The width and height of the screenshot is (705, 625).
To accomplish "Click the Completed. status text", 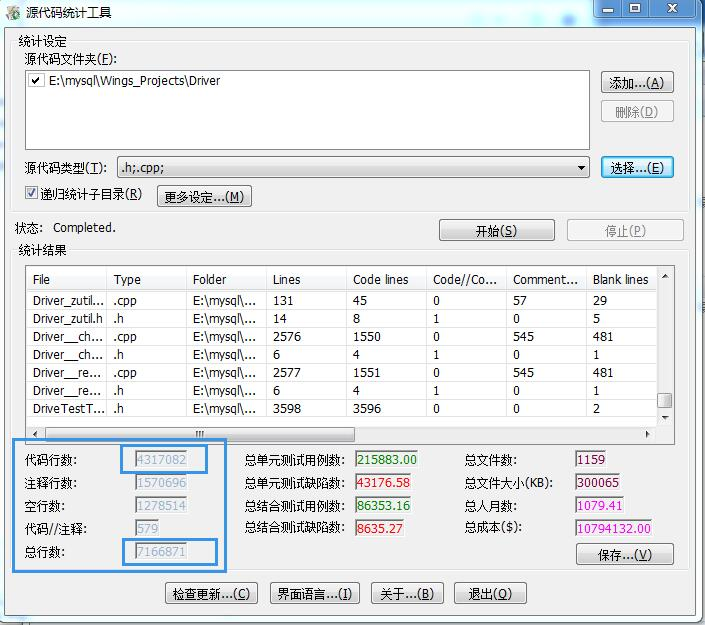I will pyautogui.click(x=85, y=228).
